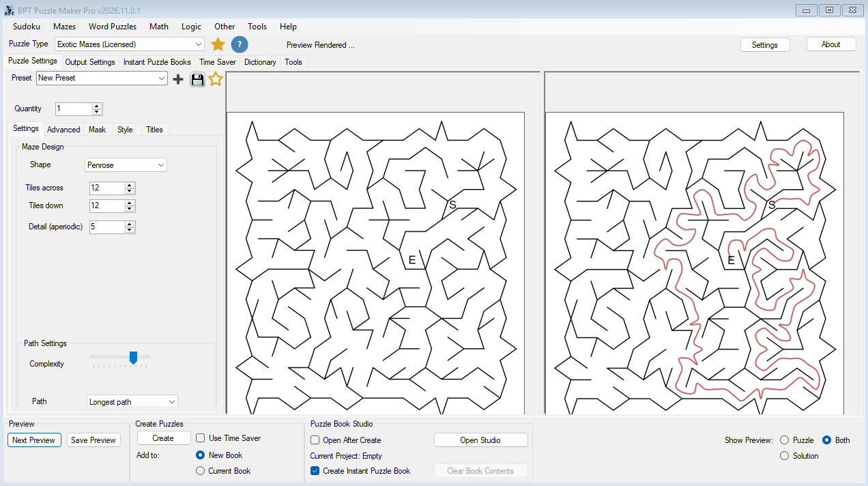Switch to Instant Puzzle Books tab
The width and height of the screenshot is (868, 486).
[157, 62]
